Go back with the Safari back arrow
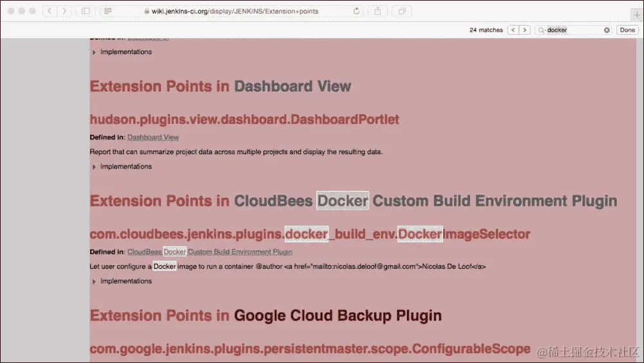Viewport: 644px width, 363px height. (50, 11)
